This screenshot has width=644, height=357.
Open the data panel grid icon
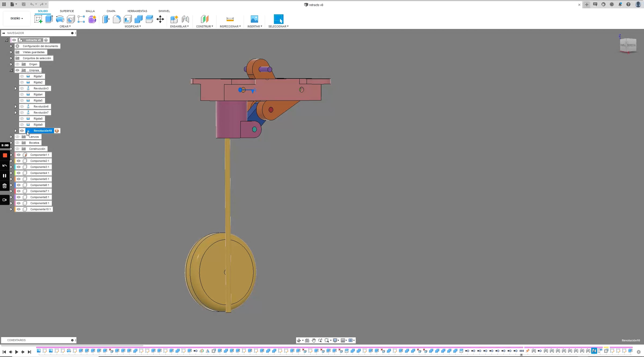[x=4, y=4]
